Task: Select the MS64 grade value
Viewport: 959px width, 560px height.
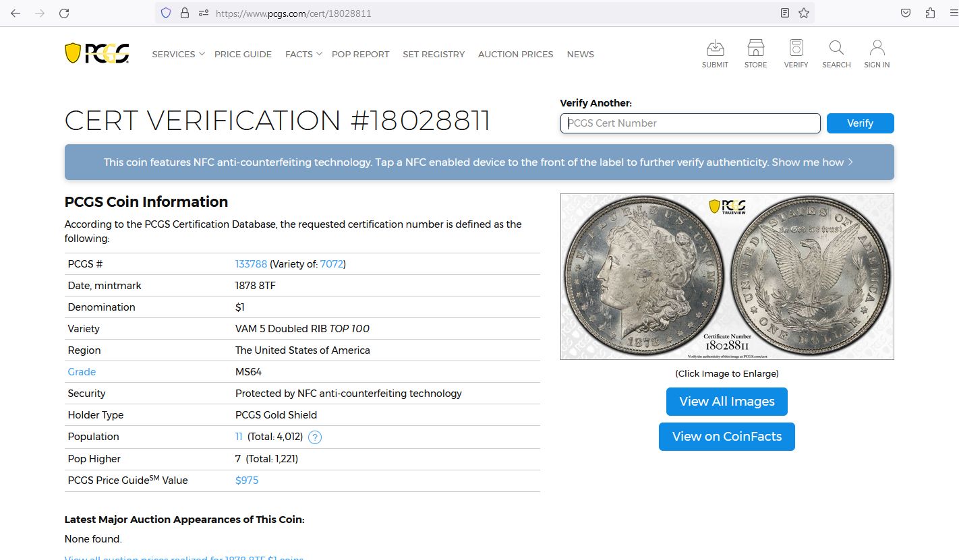Action: click(x=248, y=372)
